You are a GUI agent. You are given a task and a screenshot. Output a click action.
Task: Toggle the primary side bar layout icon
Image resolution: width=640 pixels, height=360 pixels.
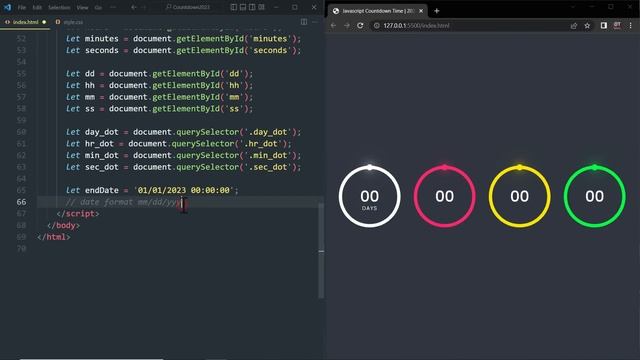click(x=233, y=7)
